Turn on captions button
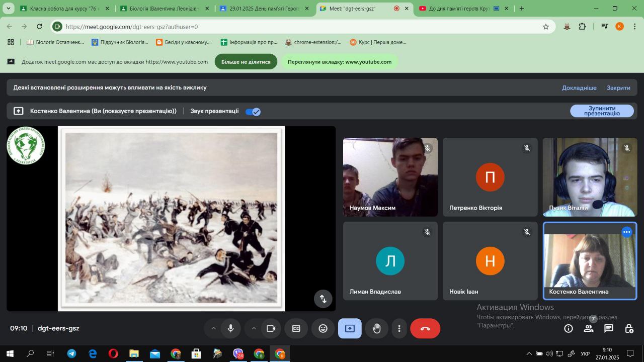This screenshot has width=644, height=362. coord(296,328)
